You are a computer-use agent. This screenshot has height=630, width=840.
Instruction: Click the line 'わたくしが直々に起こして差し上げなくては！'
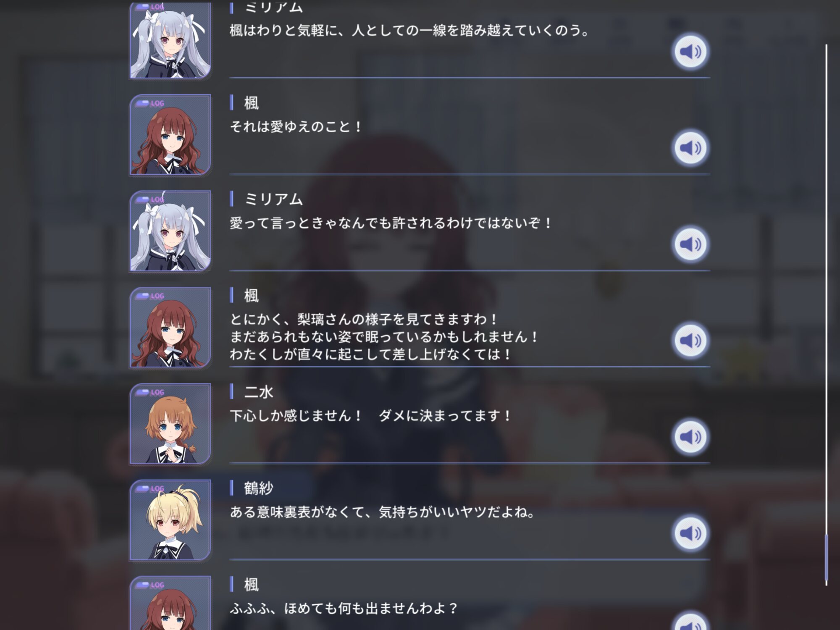371,354
